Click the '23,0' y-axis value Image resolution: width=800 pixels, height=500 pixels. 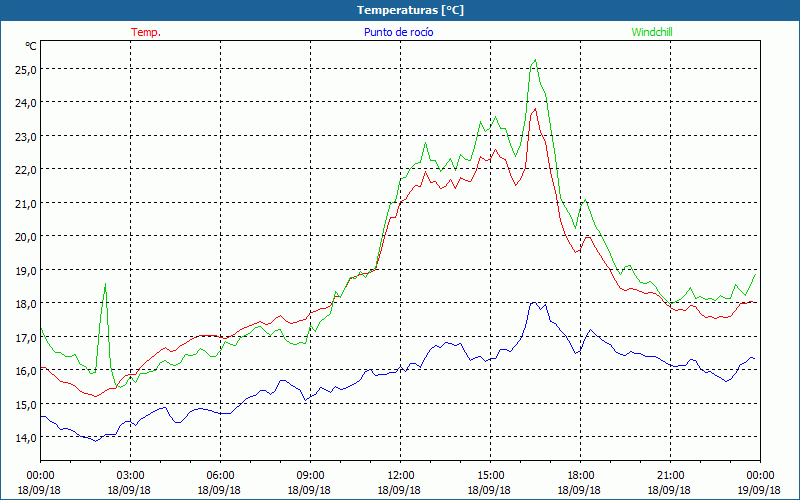27,136
